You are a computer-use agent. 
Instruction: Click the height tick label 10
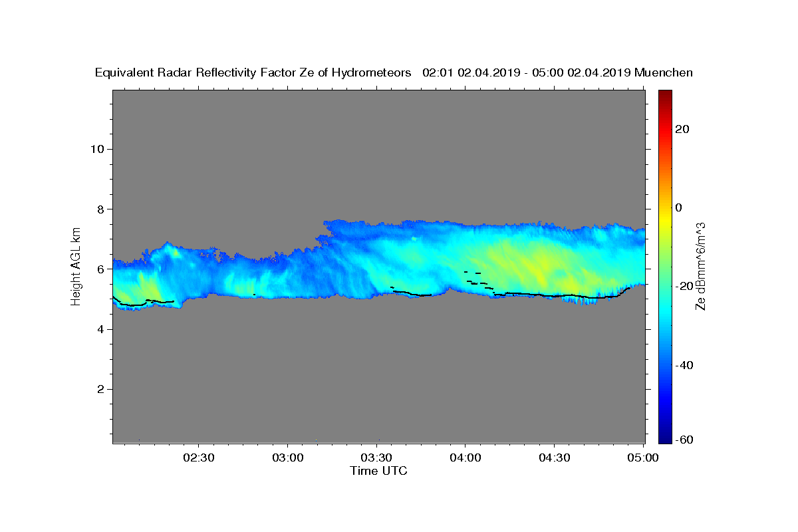pyautogui.click(x=96, y=148)
